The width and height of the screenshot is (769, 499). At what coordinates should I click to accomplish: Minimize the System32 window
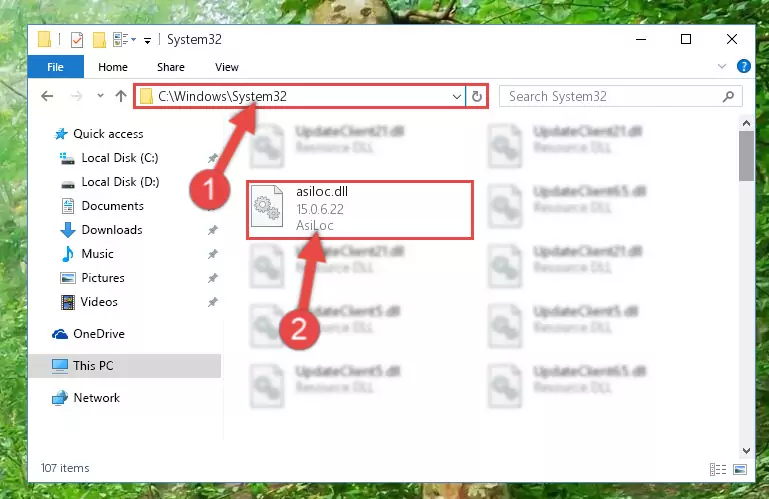click(x=641, y=39)
